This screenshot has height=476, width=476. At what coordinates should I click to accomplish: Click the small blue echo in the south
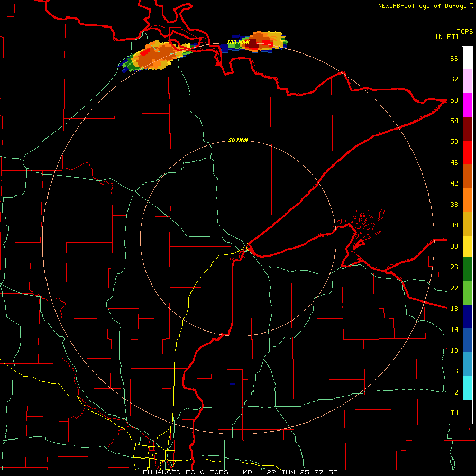[232, 384]
